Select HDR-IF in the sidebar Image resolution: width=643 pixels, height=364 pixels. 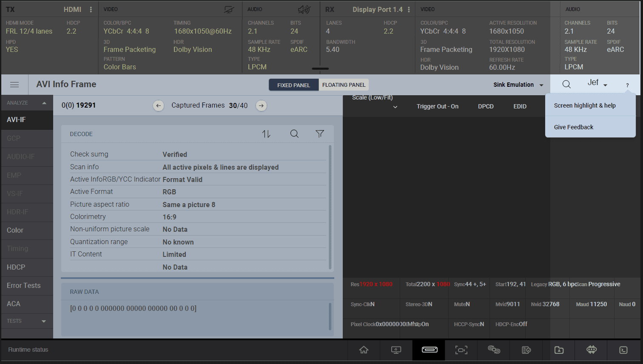[x=27, y=212]
